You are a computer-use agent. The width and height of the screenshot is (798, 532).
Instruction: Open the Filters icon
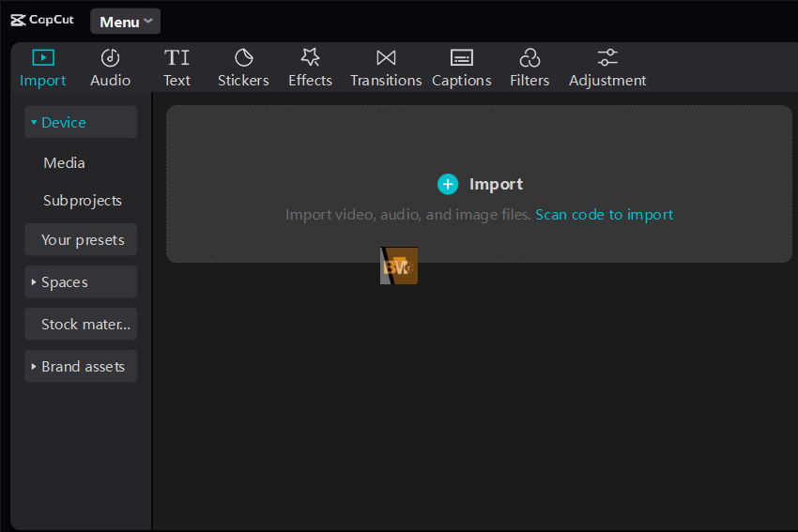point(529,58)
